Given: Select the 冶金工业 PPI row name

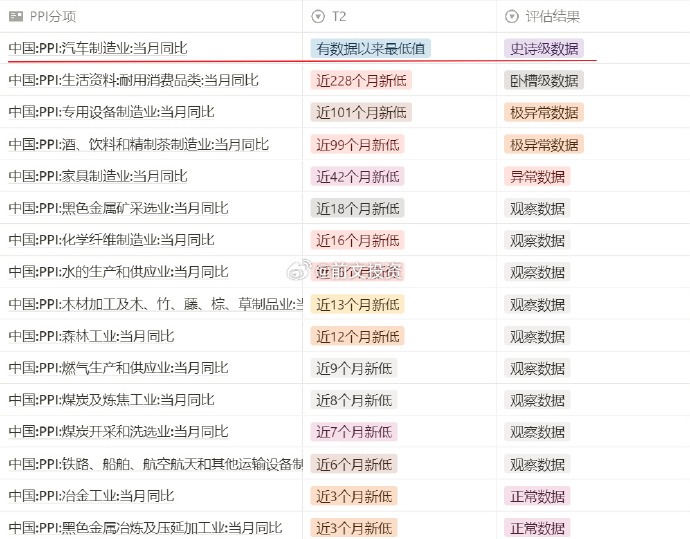Looking at the screenshot, I should pos(92,496).
